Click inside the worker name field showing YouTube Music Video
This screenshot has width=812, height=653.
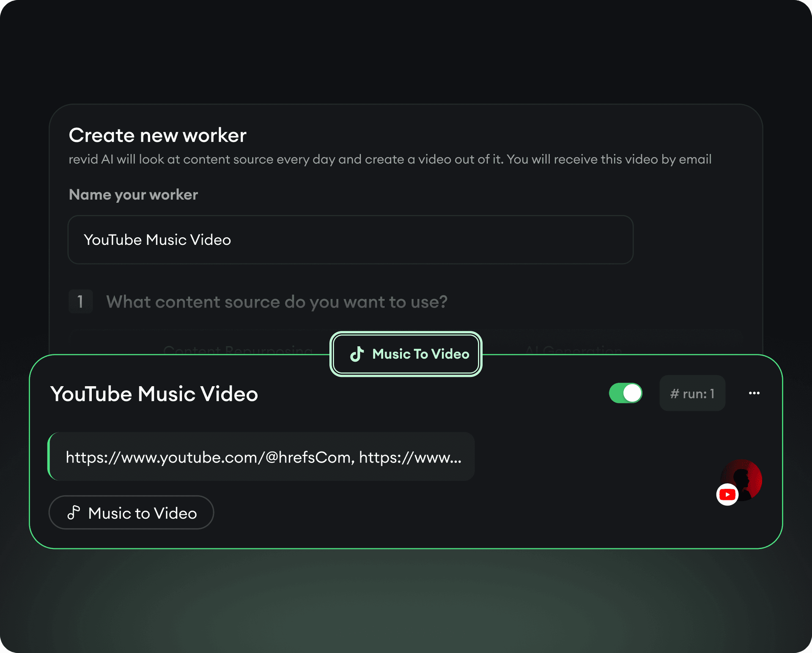coord(350,240)
